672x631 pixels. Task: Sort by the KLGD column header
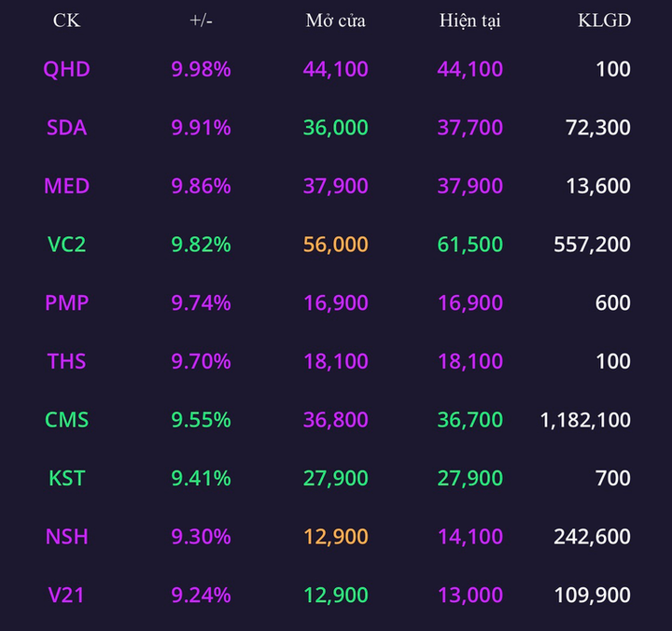pos(605,21)
